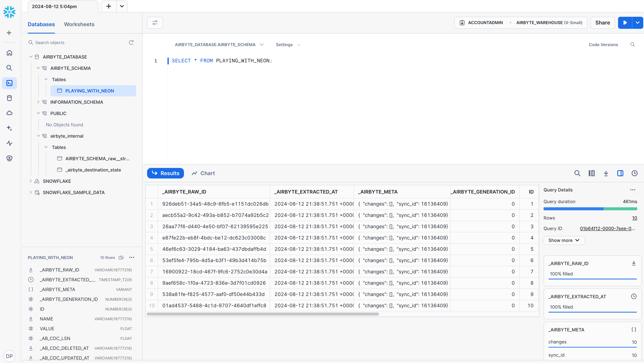Toggle the column display in results
This screenshot has width=644, height=363.
pos(592,173)
